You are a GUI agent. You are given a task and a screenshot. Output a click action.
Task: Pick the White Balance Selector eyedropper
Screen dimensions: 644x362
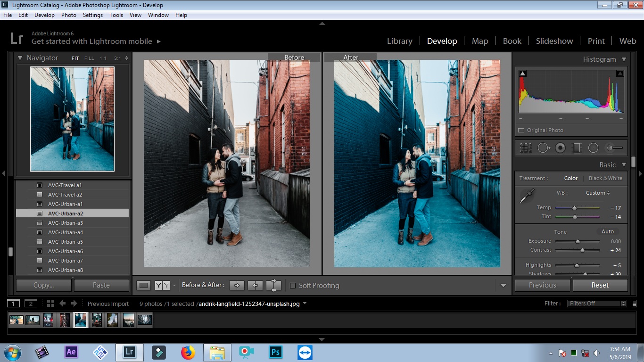(527, 196)
